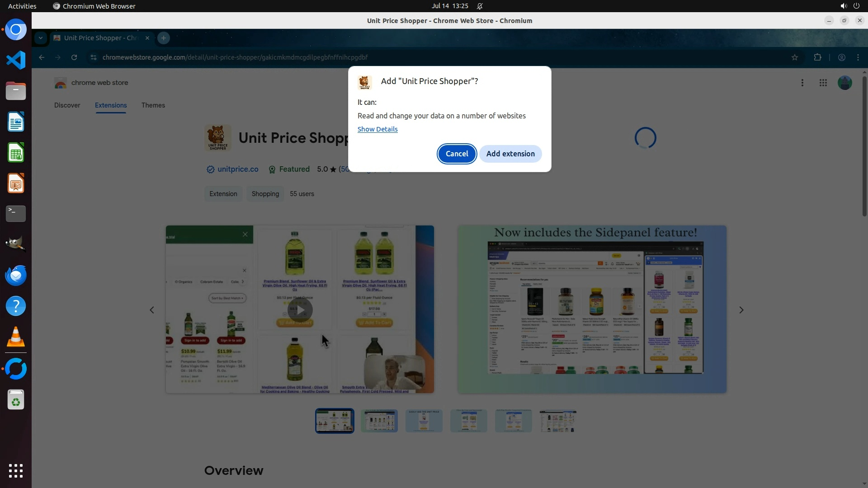This screenshot has height=488, width=868.
Task: Switch to the Themes tab
Action: point(153,105)
